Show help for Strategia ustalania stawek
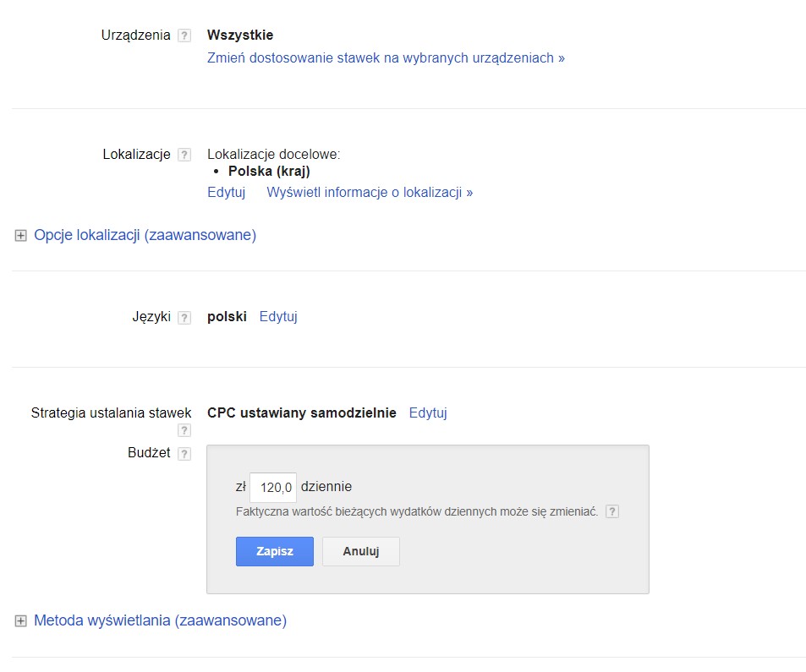 click(184, 430)
